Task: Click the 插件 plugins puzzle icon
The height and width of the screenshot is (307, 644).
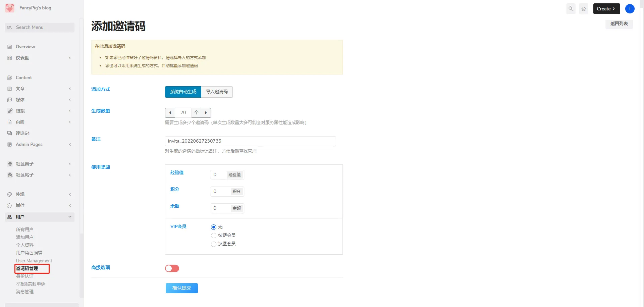Action: click(x=10, y=206)
